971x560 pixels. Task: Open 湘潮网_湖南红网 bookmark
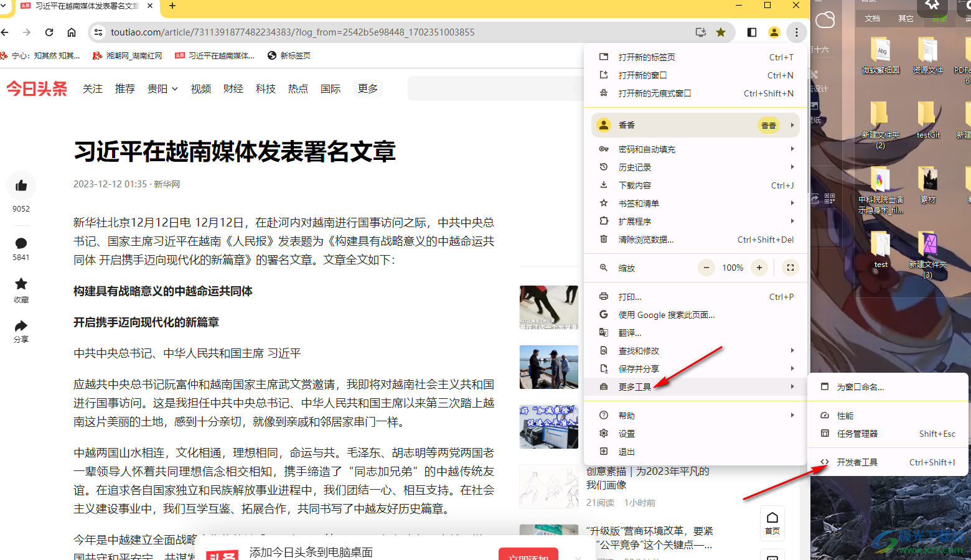[x=128, y=56]
